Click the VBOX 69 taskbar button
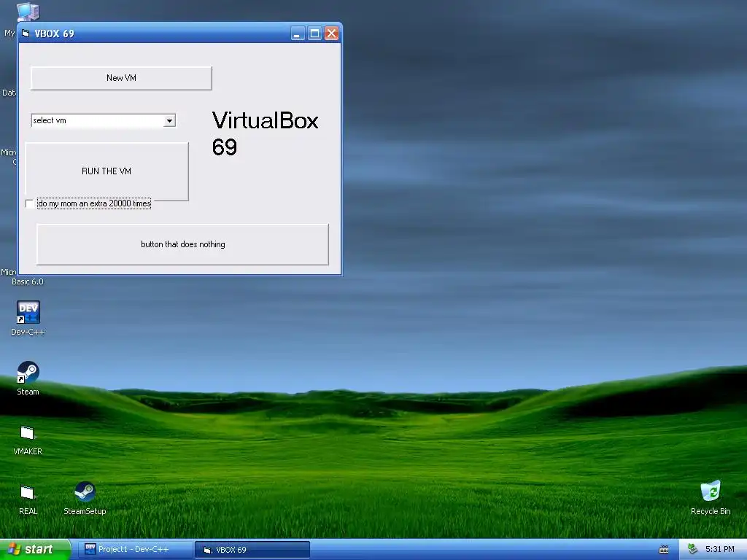The width and height of the screenshot is (747, 560). pos(252,550)
